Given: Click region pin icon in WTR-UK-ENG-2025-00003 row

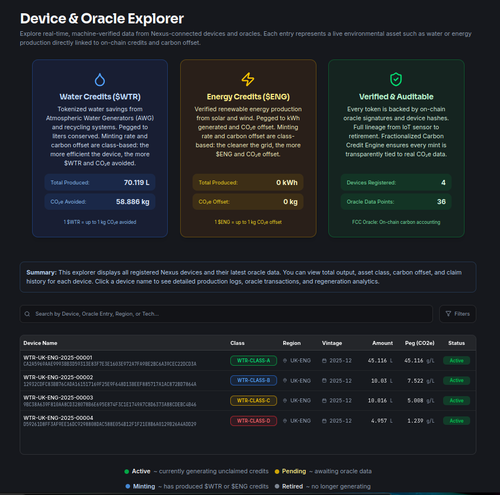Looking at the screenshot, I should [x=285, y=401].
